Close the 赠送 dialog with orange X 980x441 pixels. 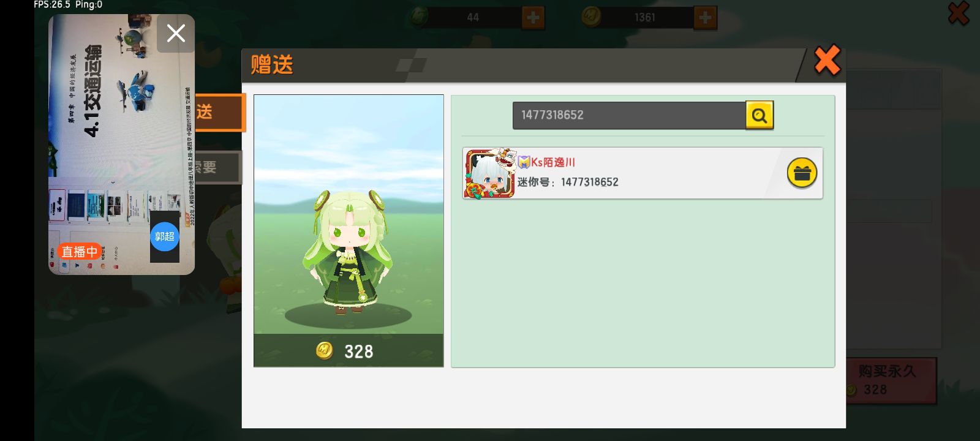(827, 61)
